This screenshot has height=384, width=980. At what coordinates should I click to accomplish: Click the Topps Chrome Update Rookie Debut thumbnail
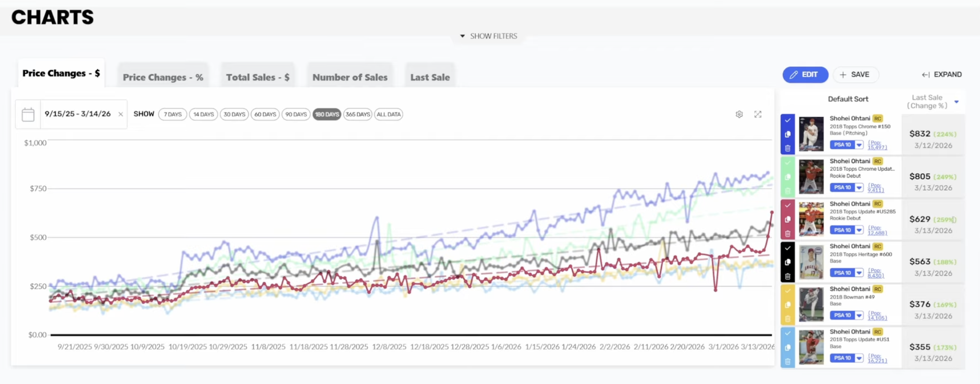[x=811, y=177]
